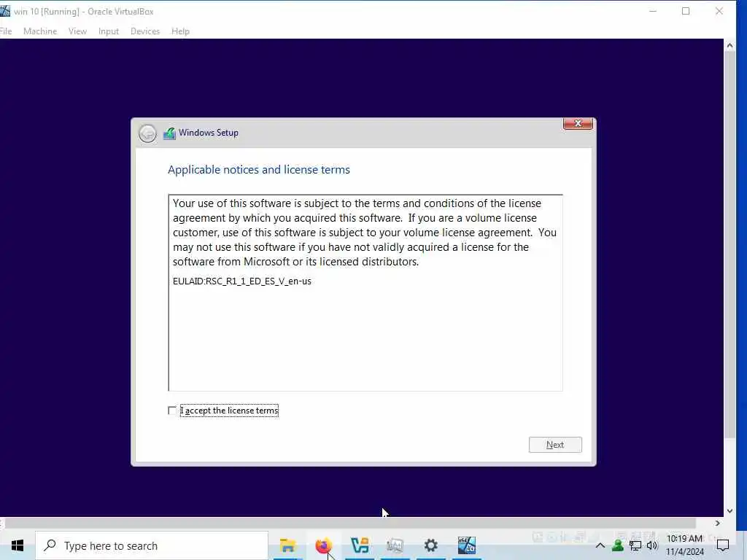747x560 pixels.
Task: Click inside the license terms text box
Action: coord(365,293)
